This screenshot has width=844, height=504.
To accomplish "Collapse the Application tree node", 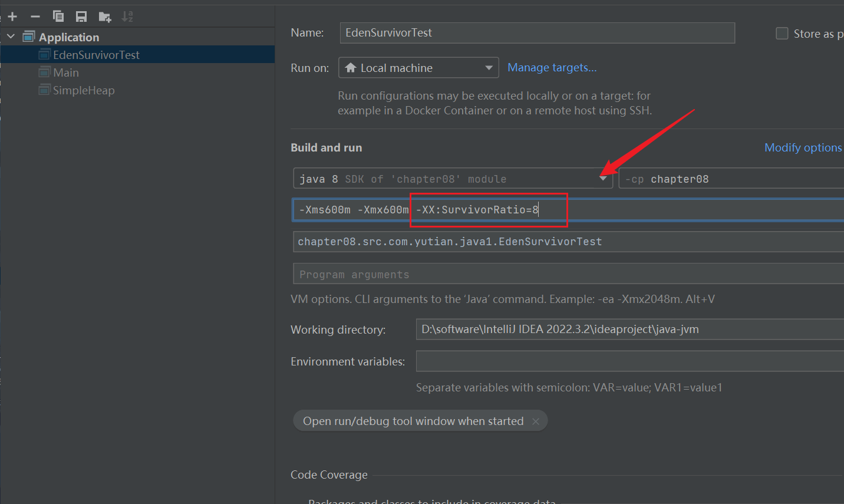I will 11,37.
